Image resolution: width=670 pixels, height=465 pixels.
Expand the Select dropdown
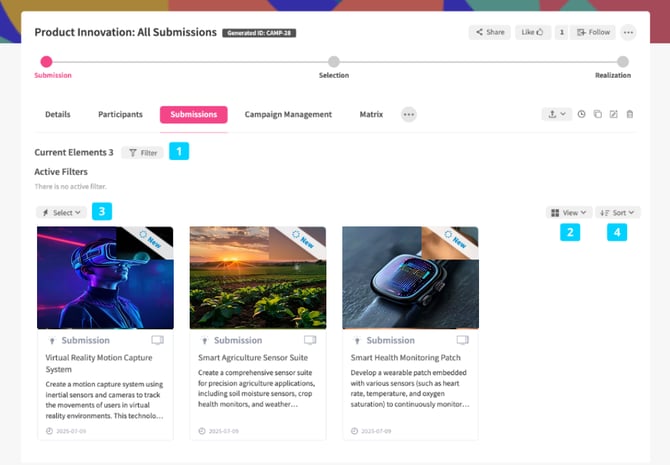(x=62, y=212)
